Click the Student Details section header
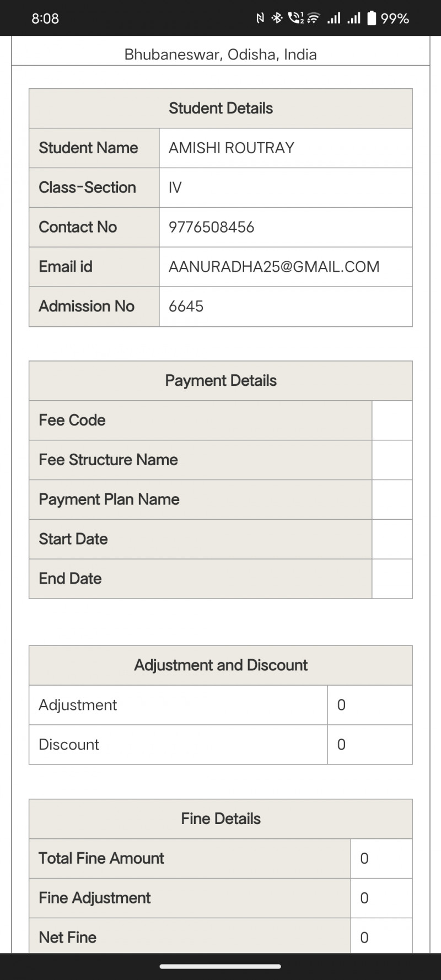 pyautogui.click(x=220, y=109)
